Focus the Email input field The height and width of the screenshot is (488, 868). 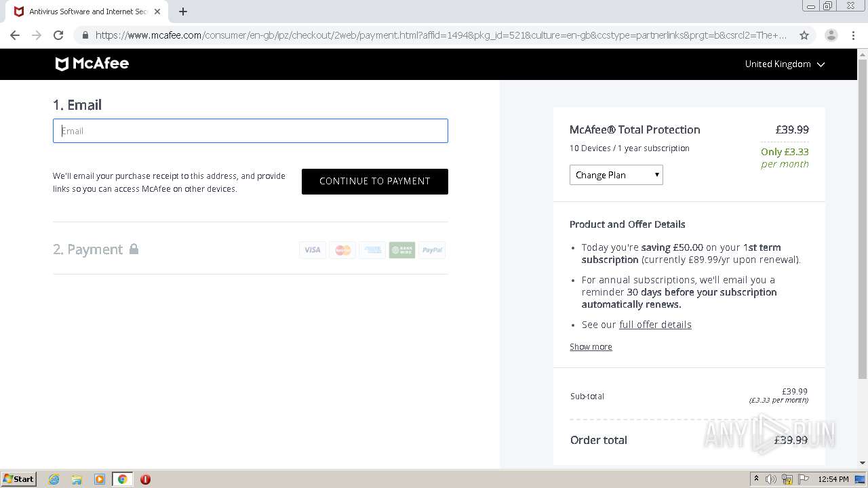click(250, 131)
